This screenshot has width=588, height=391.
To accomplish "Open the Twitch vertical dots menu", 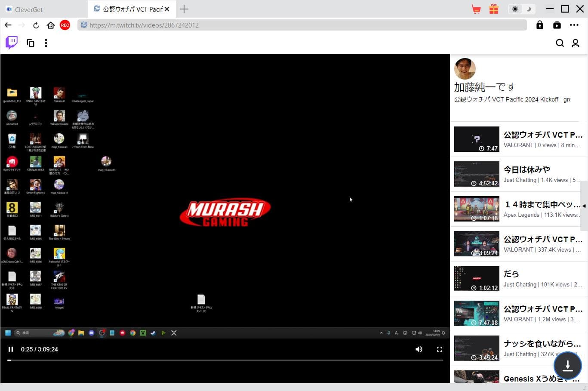I will click(46, 43).
